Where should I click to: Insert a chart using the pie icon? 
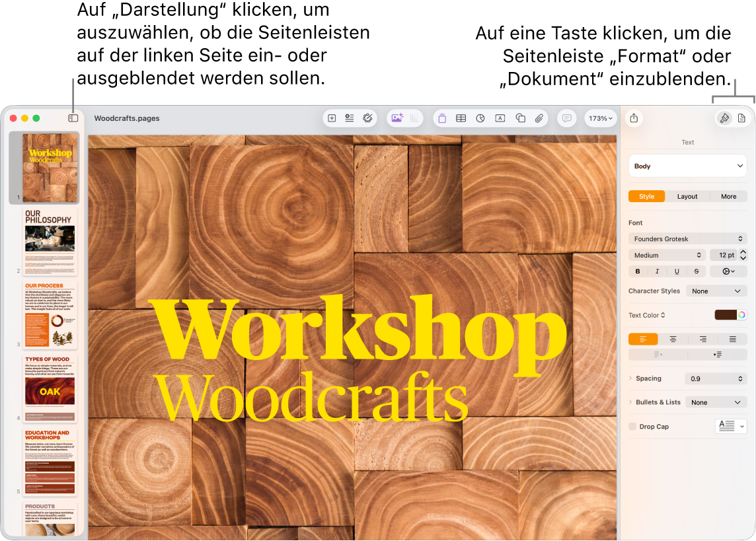click(480, 118)
